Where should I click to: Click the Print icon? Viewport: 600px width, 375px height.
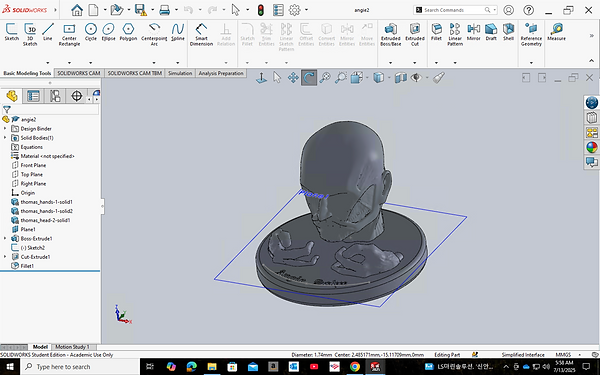click(165, 10)
